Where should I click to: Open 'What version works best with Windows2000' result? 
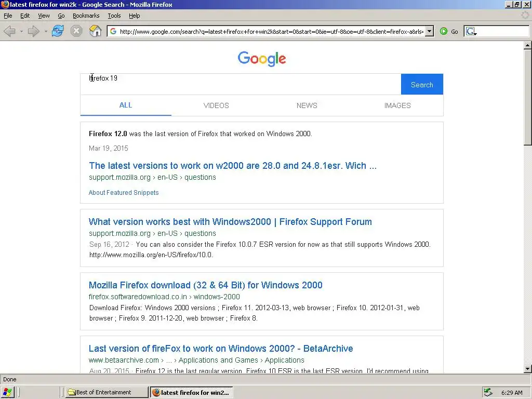point(230,221)
